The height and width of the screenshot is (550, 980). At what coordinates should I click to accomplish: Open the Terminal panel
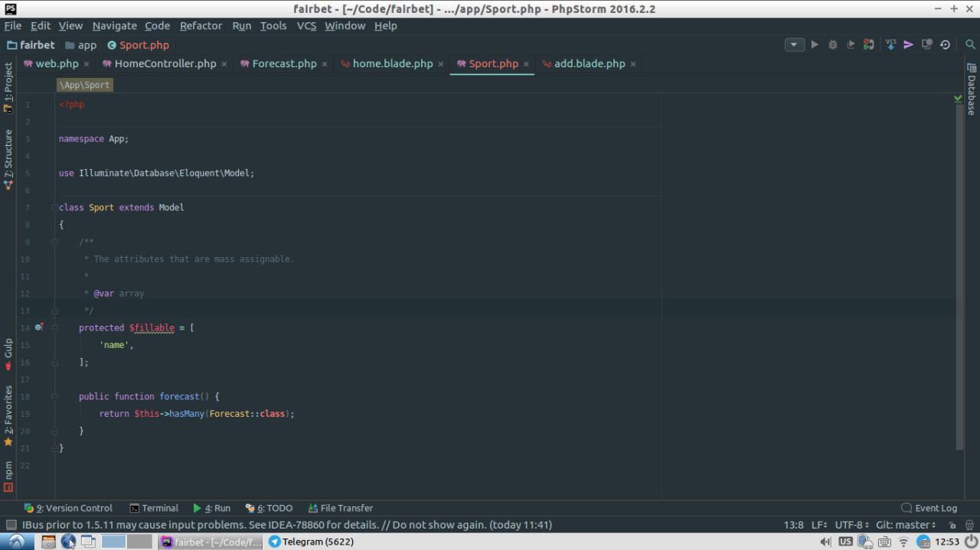154,508
